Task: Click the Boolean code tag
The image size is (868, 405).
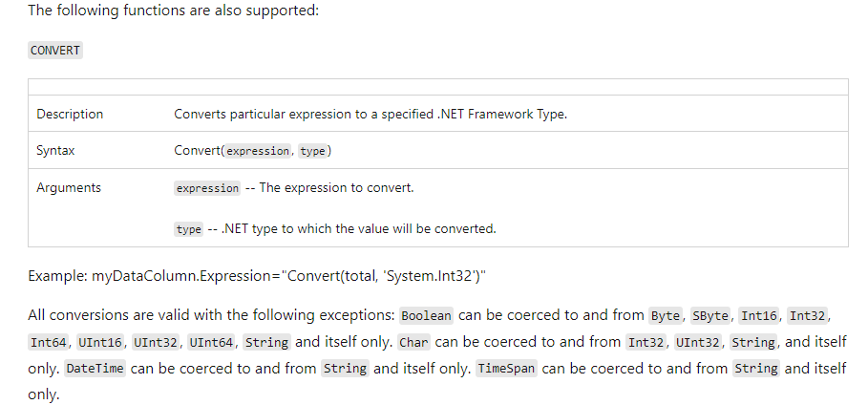Action: (x=426, y=316)
